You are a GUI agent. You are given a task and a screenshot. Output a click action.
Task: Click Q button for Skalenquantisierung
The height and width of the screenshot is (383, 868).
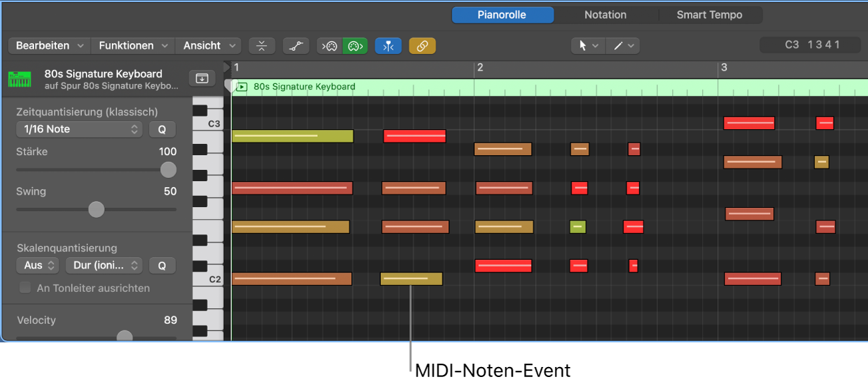click(x=162, y=265)
